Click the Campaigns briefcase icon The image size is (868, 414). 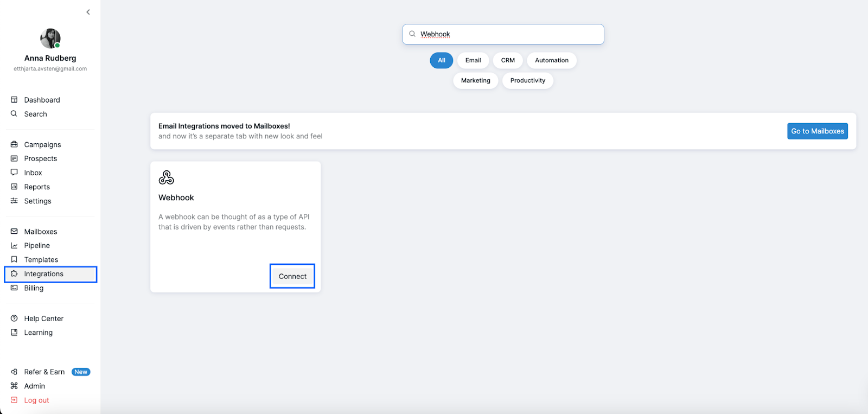pyautogui.click(x=14, y=144)
